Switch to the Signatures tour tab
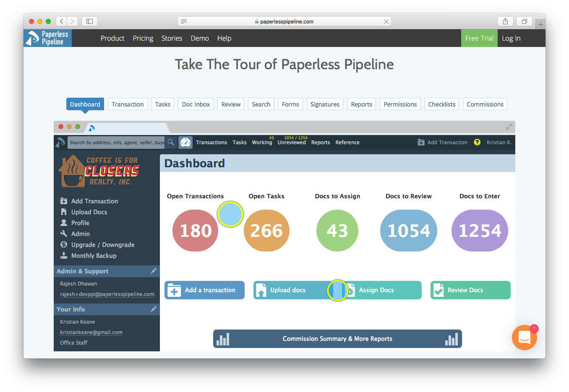Viewport: 569px width, 392px height. (325, 104)
